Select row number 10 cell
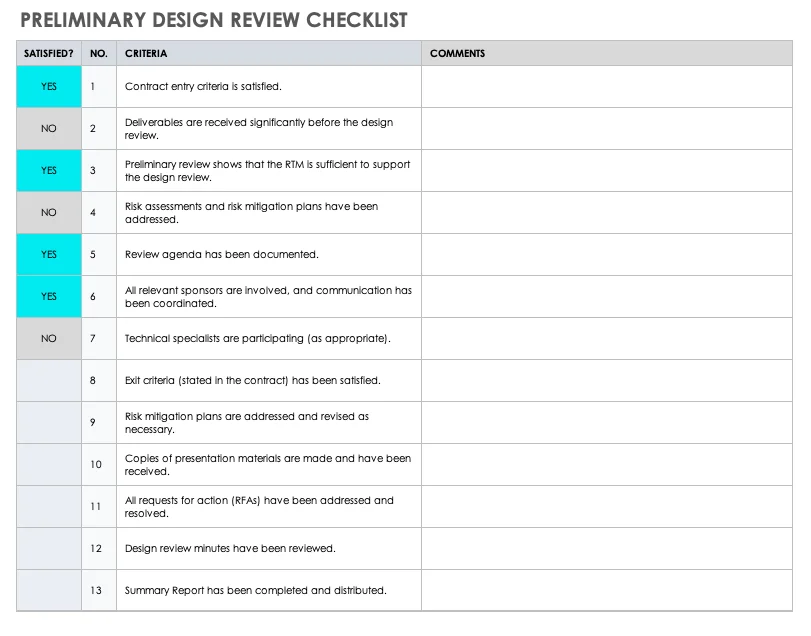811x636 pixels. pyautogui.click(x=96, y=464)
